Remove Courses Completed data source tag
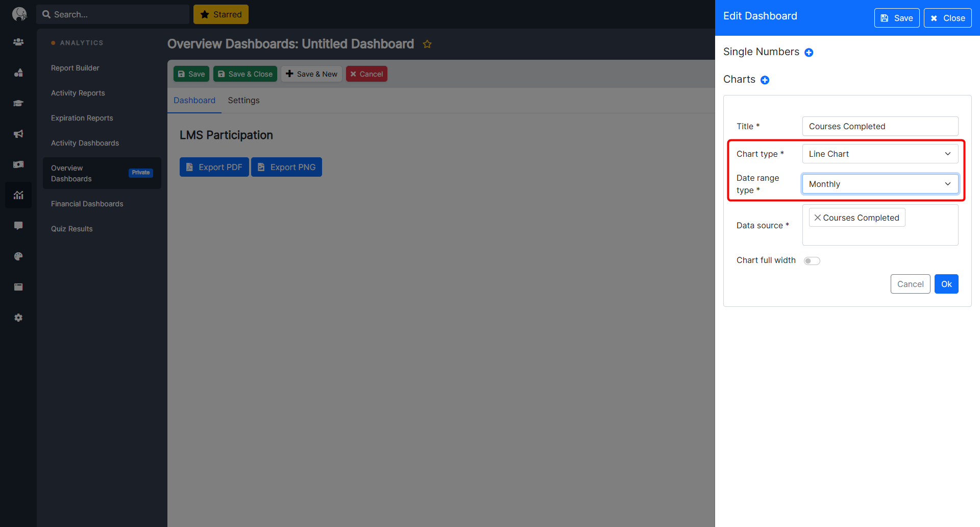980x527 pixels. (817, 218)
